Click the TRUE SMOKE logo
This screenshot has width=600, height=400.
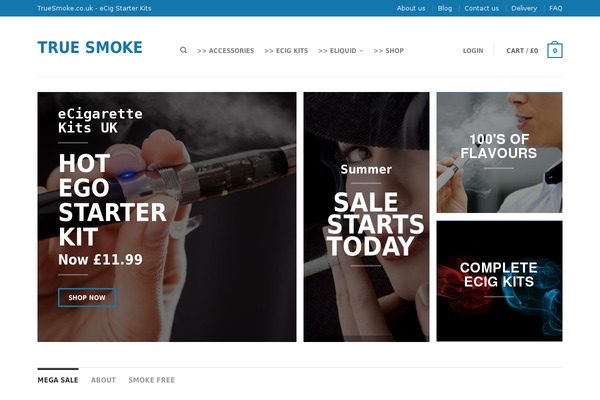tap(90, 47)
